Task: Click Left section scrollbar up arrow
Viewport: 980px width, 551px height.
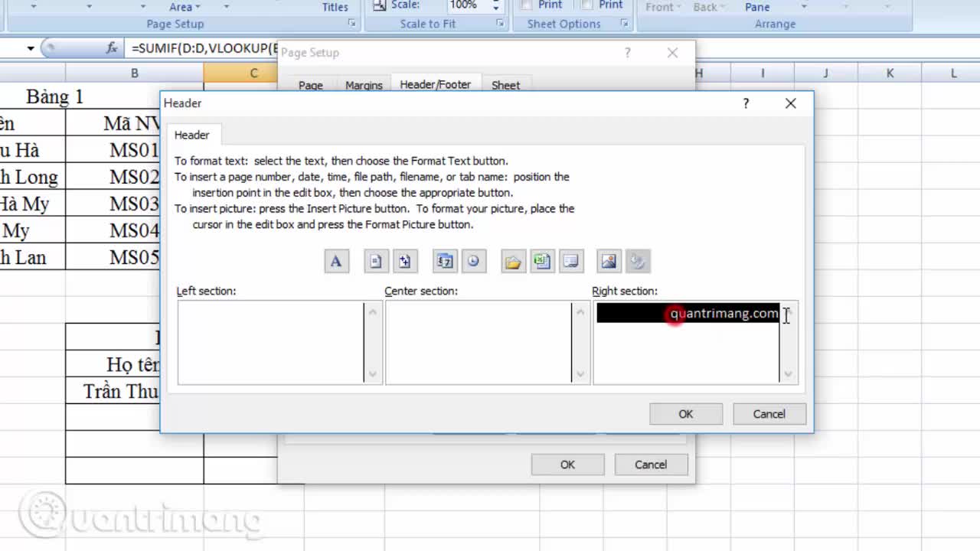Action: (373, 311)
